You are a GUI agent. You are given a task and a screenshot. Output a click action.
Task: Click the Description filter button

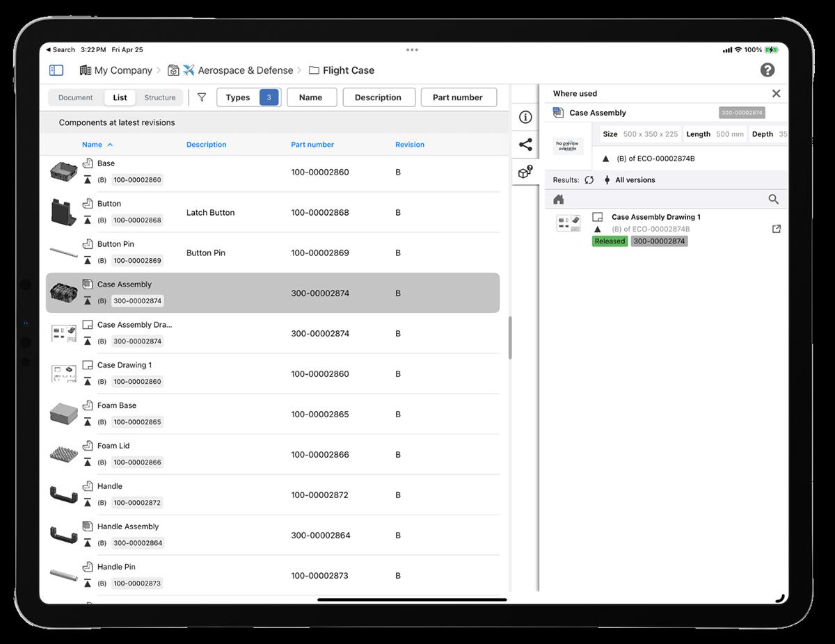(378, 97)
